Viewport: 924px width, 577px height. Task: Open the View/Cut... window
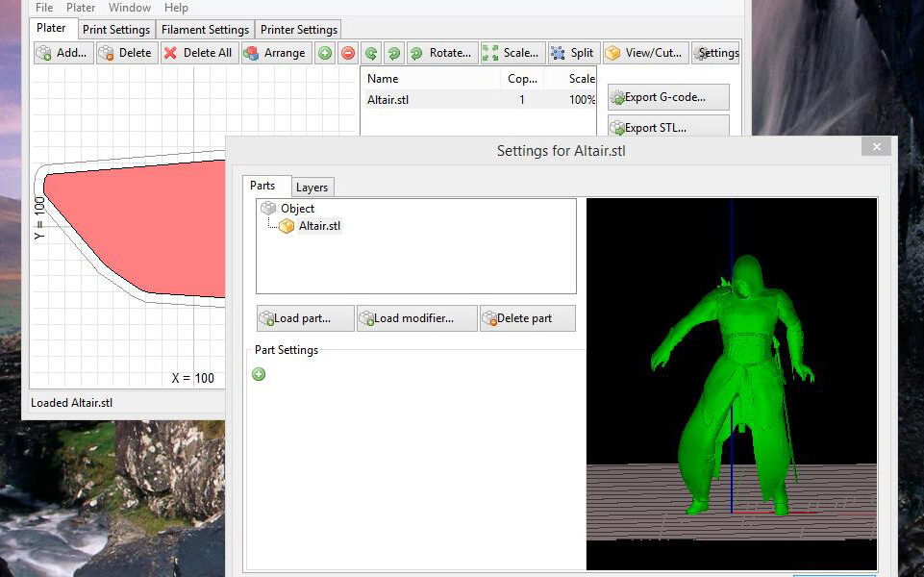click(x=644, y=53)
